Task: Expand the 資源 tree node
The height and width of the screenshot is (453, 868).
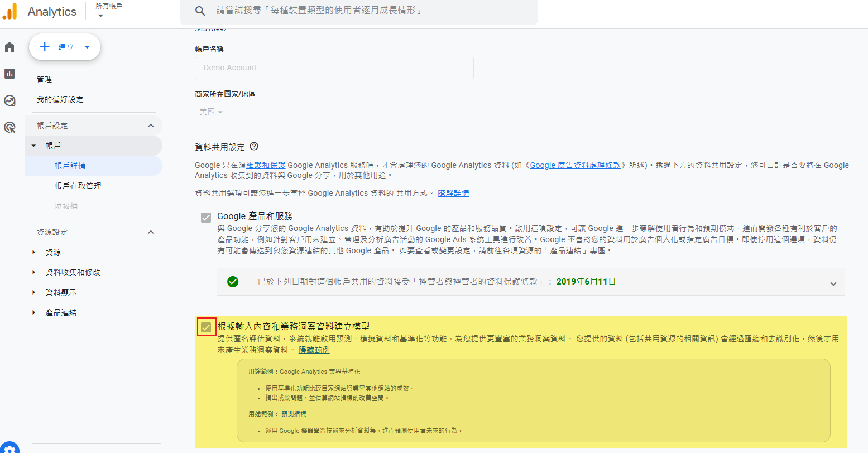Action: click(33, 252)
